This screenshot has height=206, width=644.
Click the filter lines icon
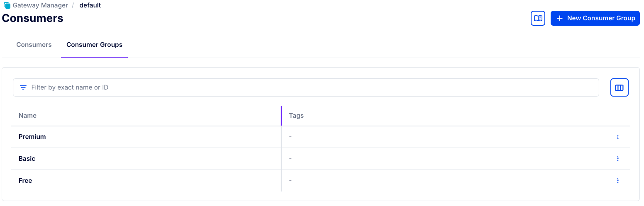tap(23, 87)
